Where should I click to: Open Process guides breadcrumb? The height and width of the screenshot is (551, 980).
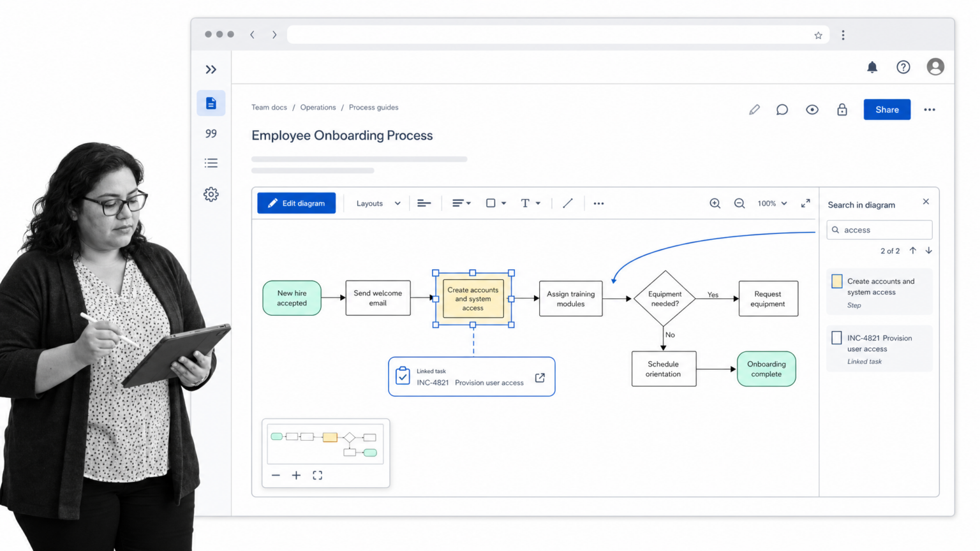[373, 107]
